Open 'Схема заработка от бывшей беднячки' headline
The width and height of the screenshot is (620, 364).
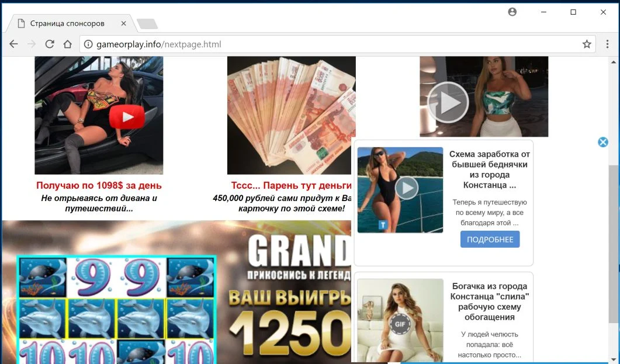(490, 169)
